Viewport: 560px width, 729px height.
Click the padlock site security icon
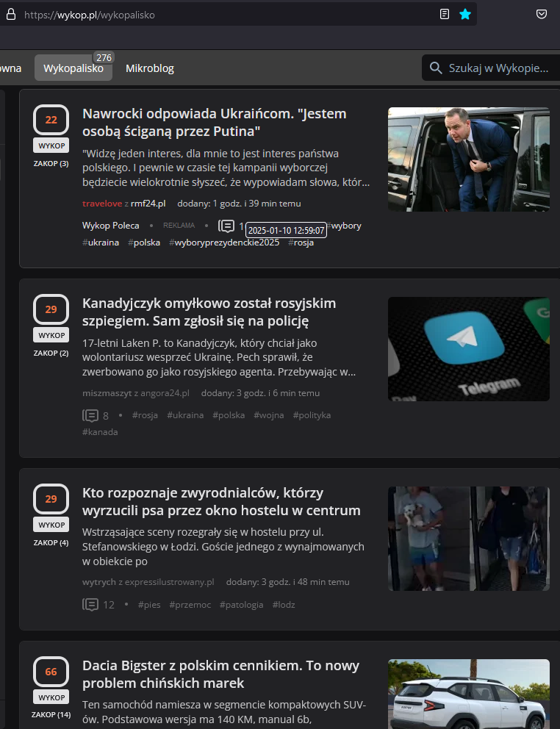coord(11,14)
